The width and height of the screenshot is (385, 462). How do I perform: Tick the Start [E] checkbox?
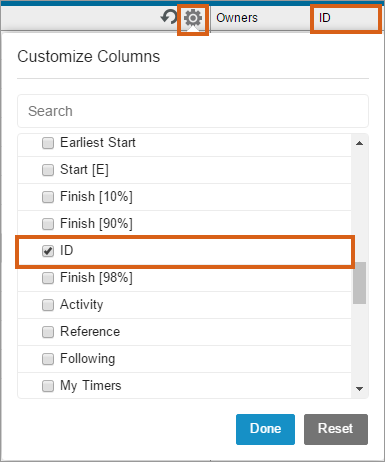[x=48, y=170]
